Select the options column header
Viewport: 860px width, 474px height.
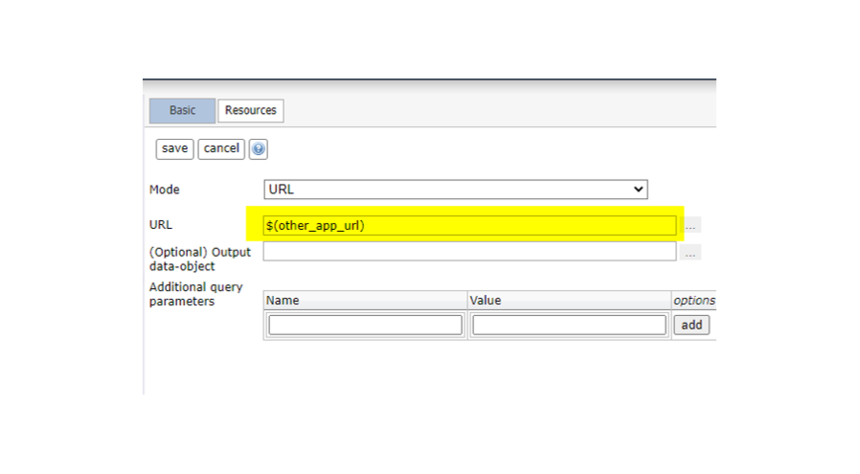694,300
